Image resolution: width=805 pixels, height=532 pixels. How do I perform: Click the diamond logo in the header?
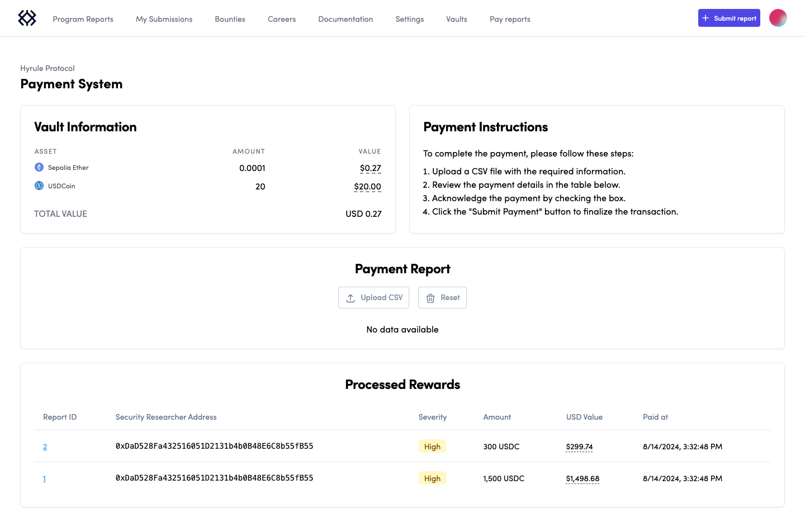27,18
